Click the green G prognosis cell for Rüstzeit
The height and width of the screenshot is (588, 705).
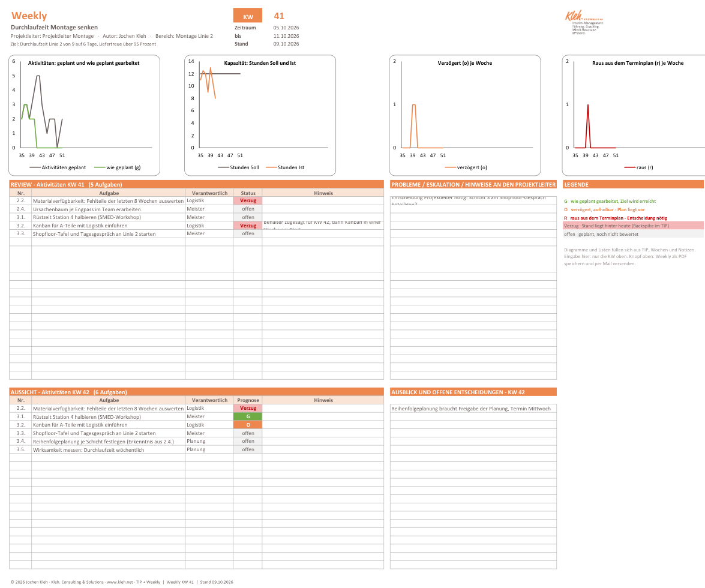(x=248, y=417)
